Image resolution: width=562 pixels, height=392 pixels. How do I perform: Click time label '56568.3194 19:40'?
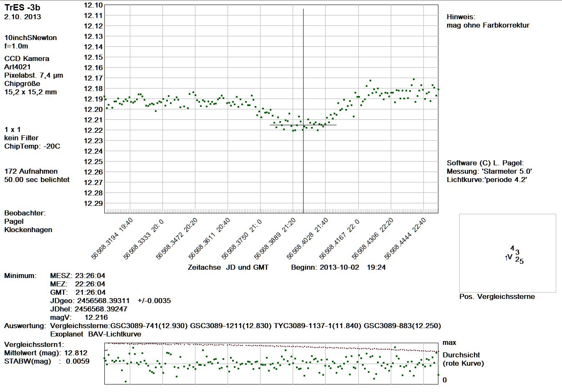pyautogui.click(x=112, y=238)
